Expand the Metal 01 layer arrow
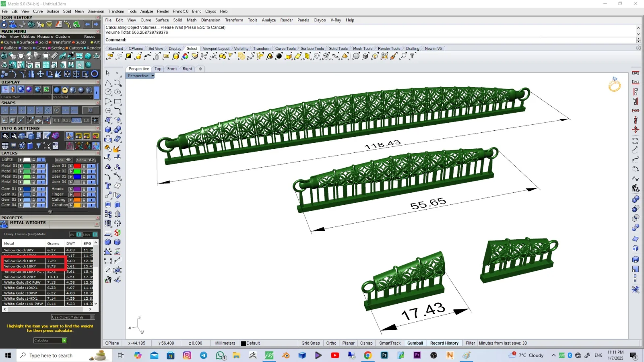Screen dimensions: 644x362 click(x=21, y=166)
